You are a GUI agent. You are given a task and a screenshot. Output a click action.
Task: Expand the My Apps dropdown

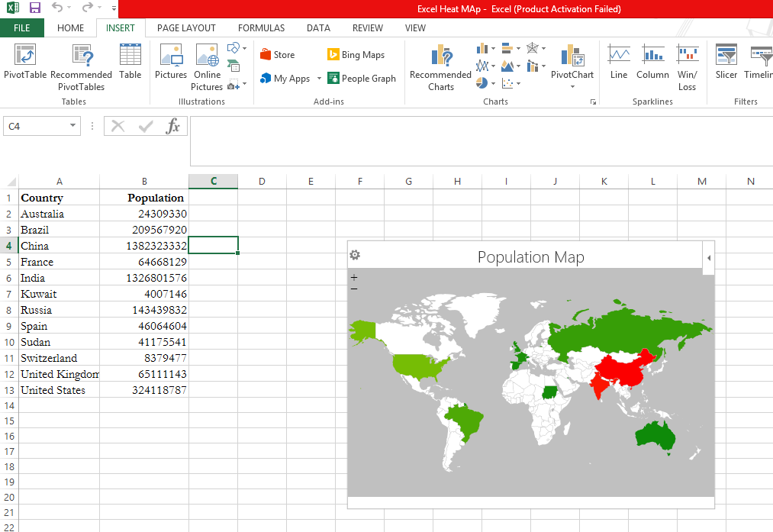[x=319, y=79]
